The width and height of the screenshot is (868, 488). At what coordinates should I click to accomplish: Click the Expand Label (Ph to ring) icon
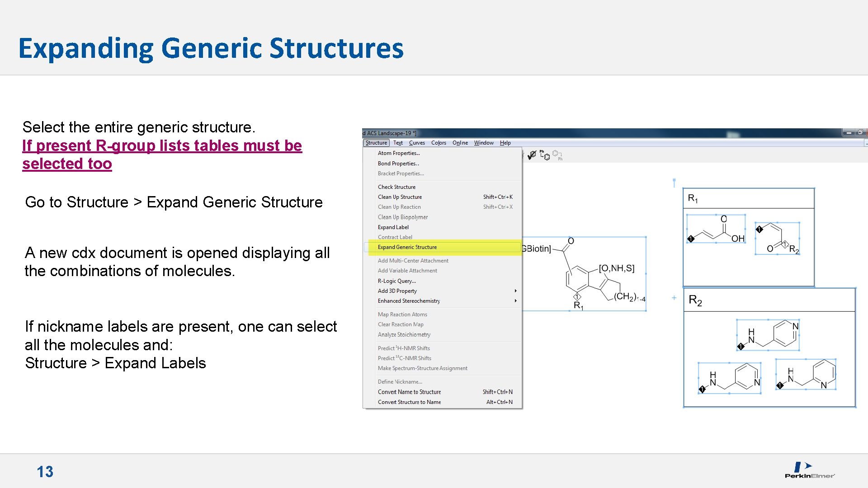pos(544,155)
